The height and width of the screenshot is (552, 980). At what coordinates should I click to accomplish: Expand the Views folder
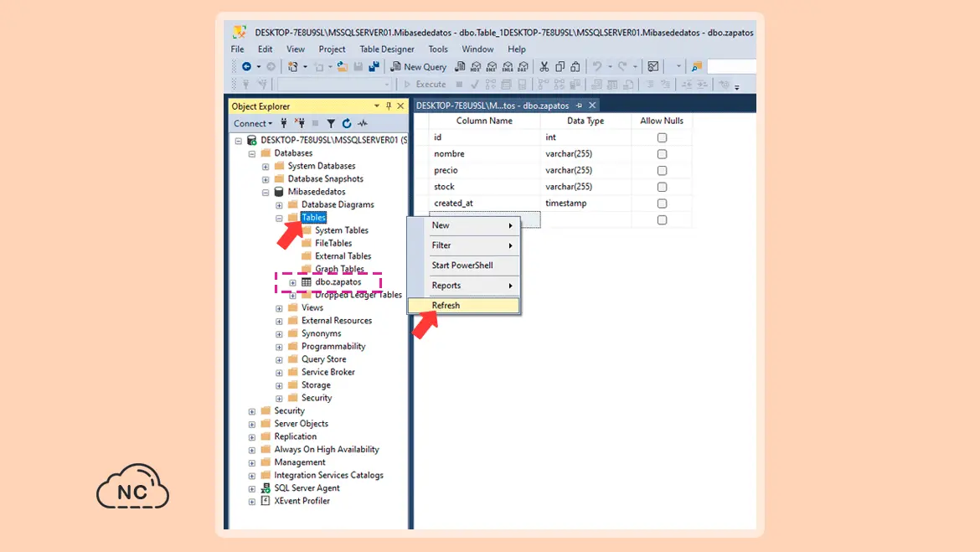point(280,308)
